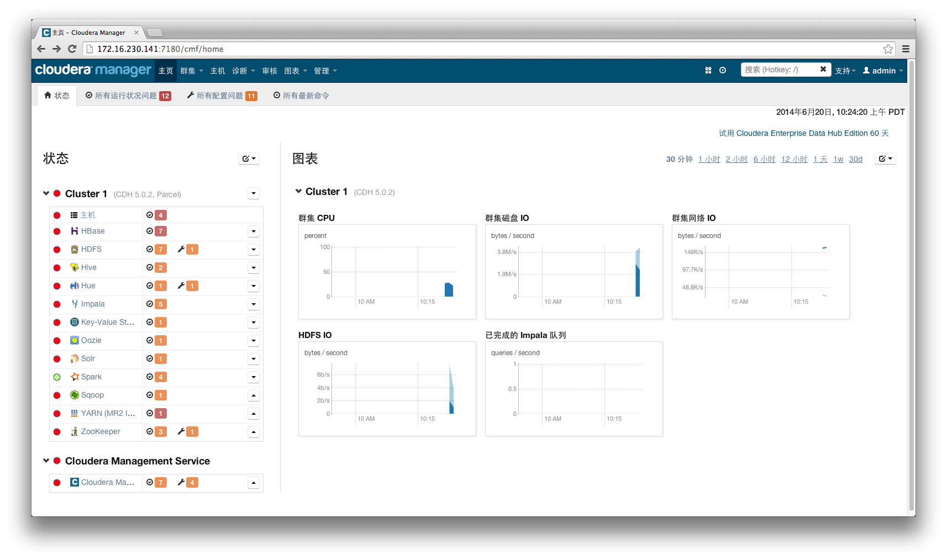This screenshot has width=947, height=560.
Task: Select the 6 小时 time range link
Action: 764,159
